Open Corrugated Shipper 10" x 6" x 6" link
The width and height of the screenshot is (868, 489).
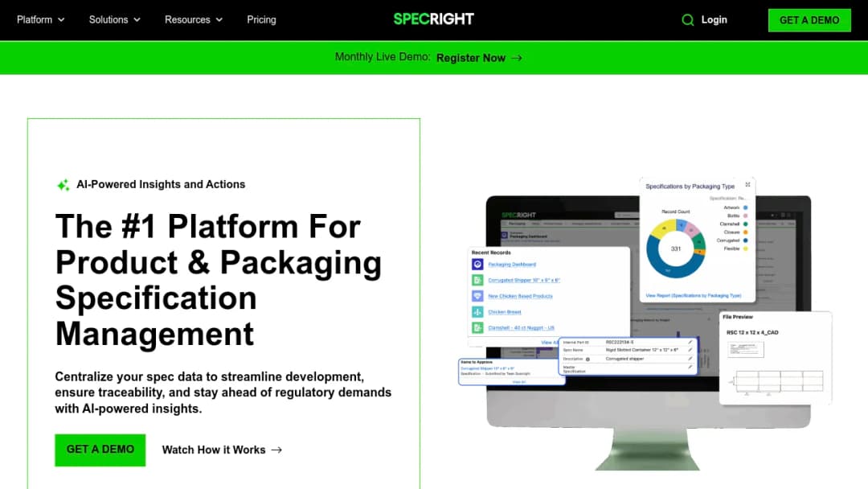(x=524, y=280)
